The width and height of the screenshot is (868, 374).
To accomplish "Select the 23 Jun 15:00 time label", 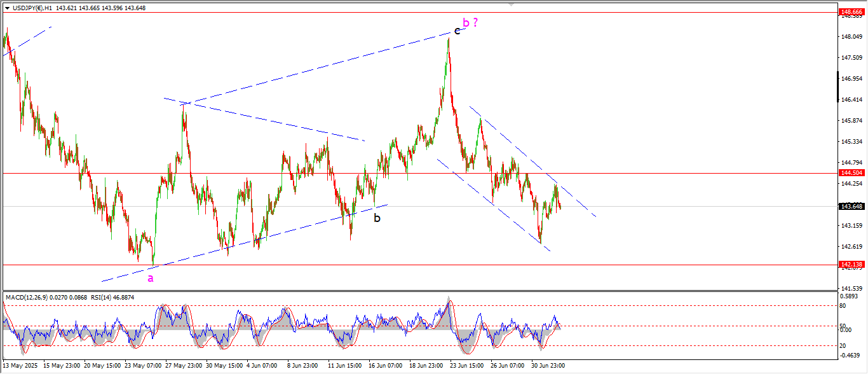I will (x=465, y=366).
